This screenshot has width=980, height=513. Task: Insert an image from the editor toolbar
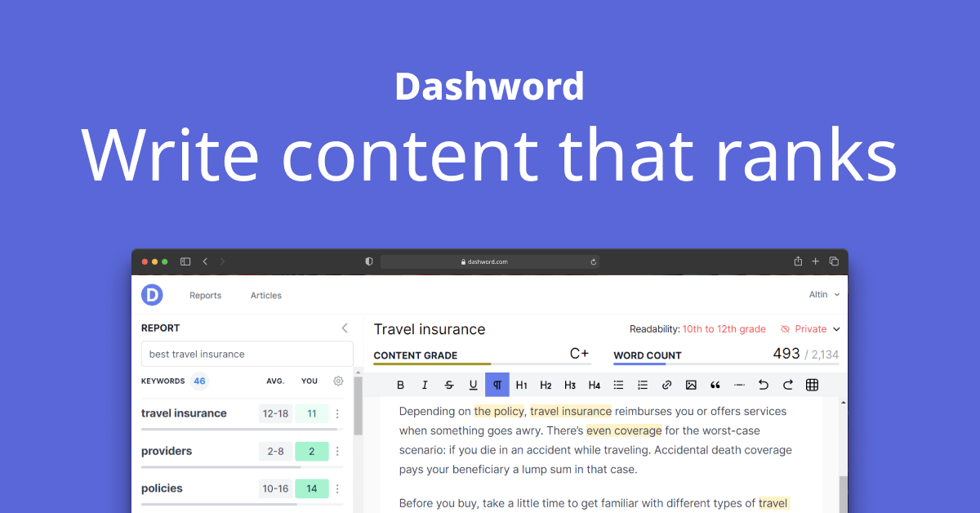pos(691,384)
